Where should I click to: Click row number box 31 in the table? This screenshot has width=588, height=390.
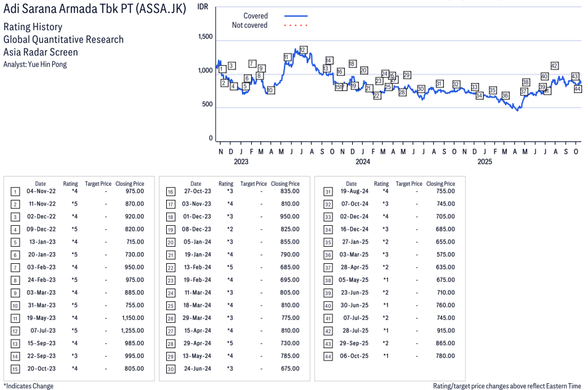pyautogui.click(x=326, y=191)
